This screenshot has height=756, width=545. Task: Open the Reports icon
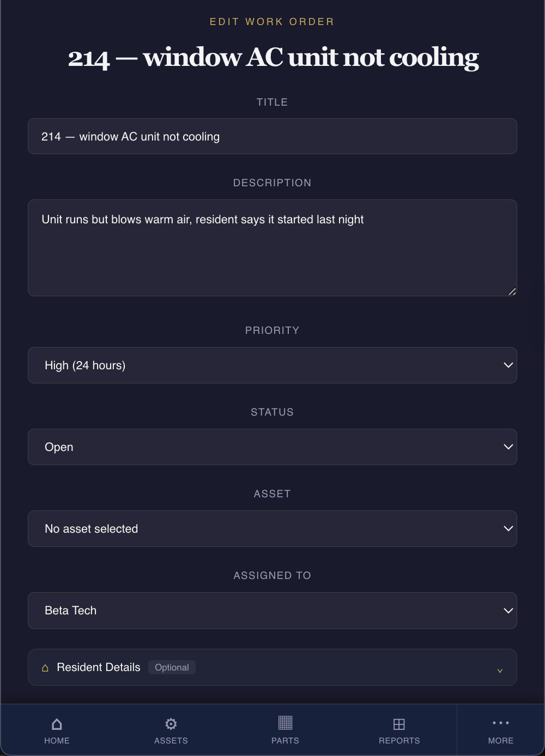(399, 724)
